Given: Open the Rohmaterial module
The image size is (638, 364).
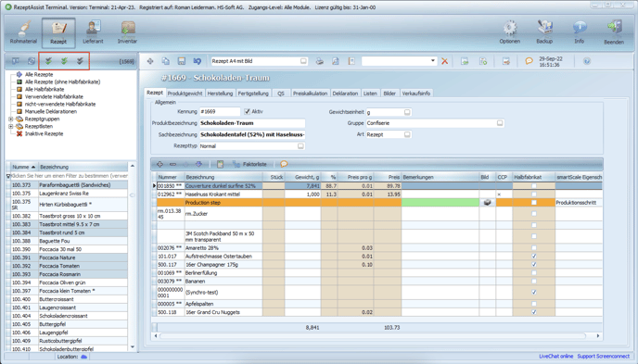Looking at the screenshot, I should [23, 33].
